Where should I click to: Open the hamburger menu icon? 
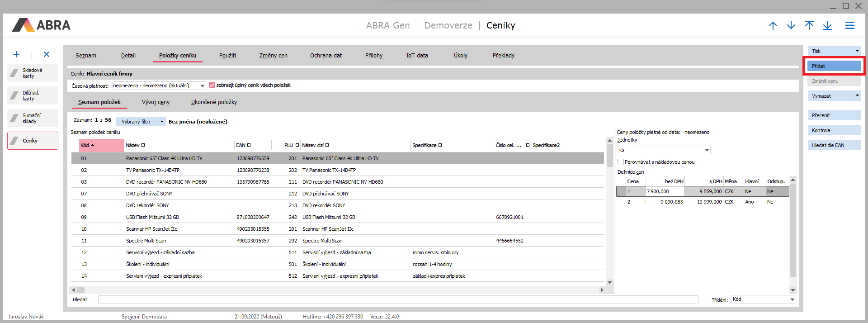pos(849,26)
